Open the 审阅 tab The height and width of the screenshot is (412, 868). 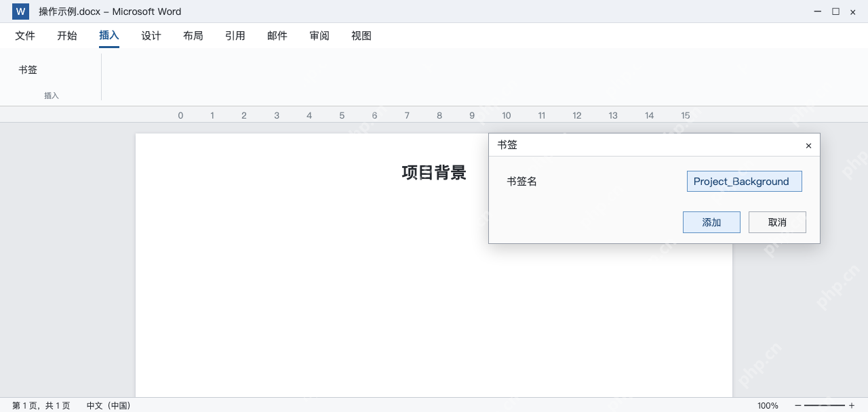coord(319,36)
